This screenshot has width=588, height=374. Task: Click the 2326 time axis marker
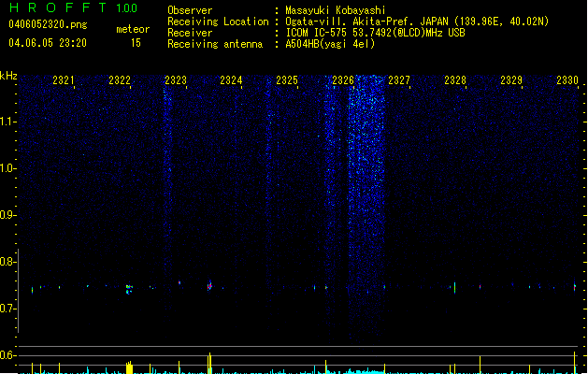[343, 80]
